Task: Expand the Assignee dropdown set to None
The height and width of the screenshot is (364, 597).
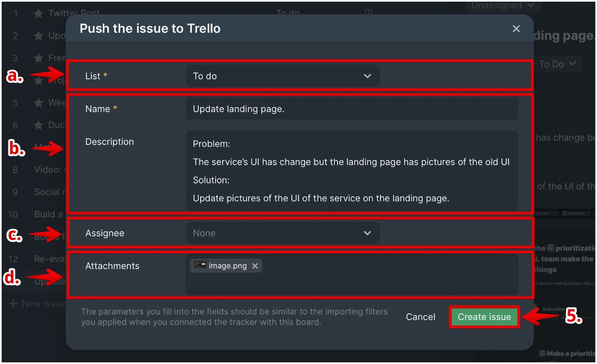Action: 283,233
